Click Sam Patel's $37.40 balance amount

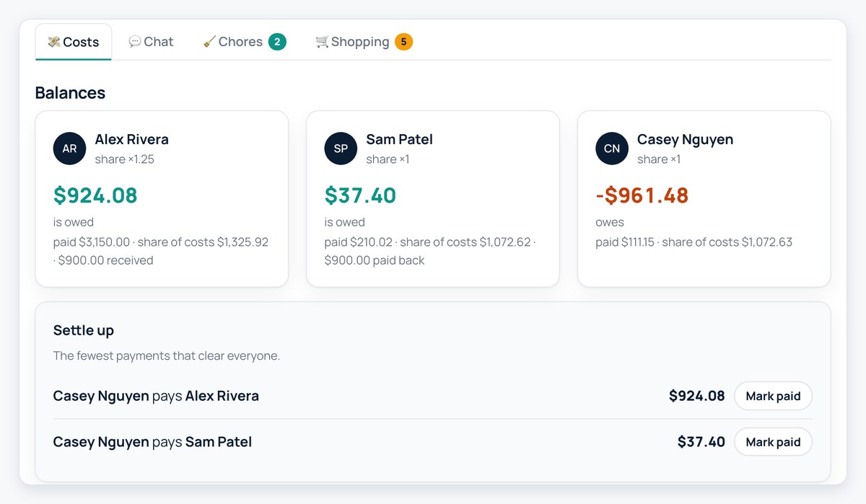pyautogui.click(x=360, y=195)
